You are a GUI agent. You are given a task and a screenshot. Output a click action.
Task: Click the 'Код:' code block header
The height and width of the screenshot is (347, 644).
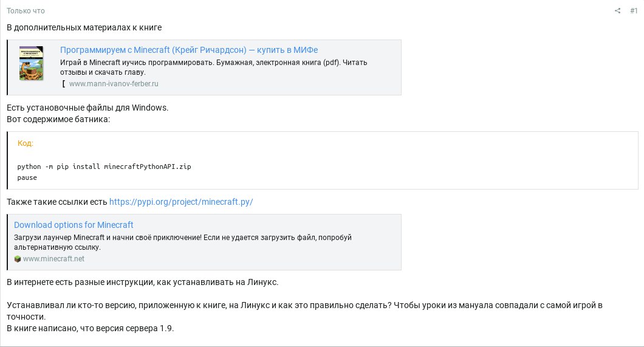(26, 143)
